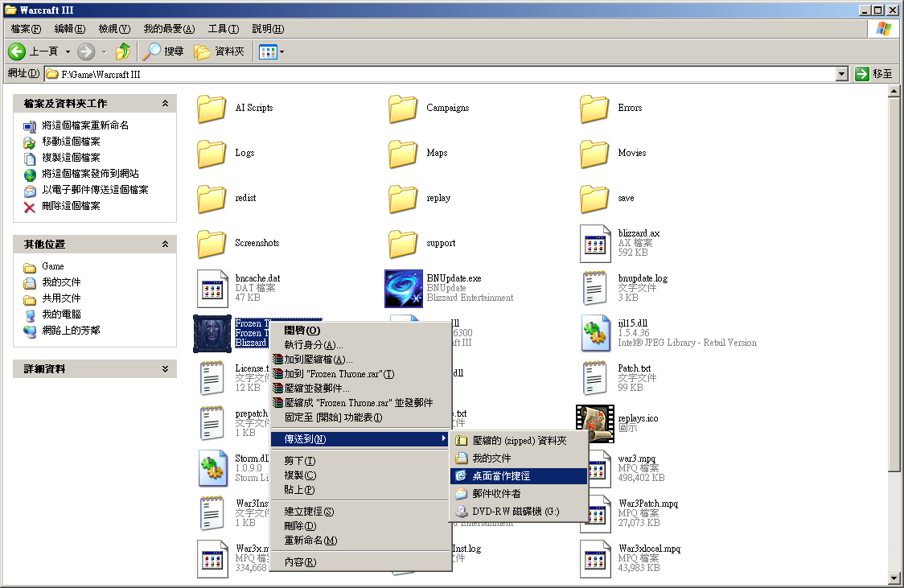Expand the 詳細資料 panel
Image resolution: width=904 pixels, height=588 pixels.
pyautogui.click(x=165, y=369)
